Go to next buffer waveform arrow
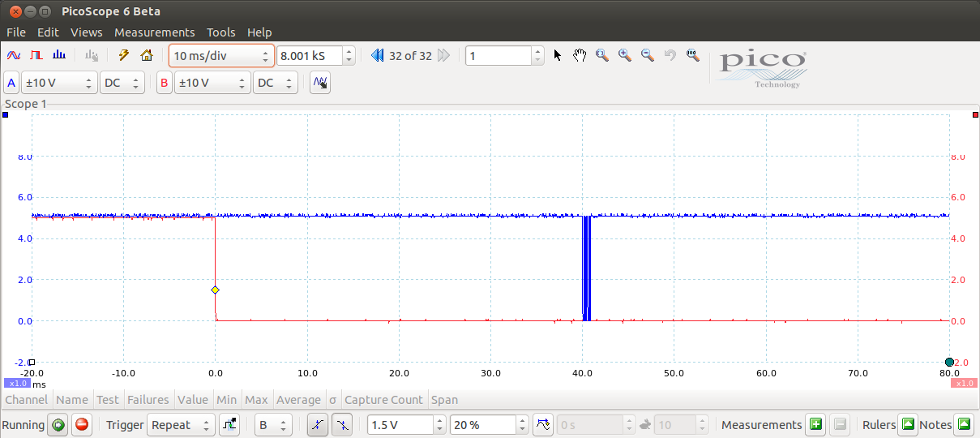Image resolution: width=980 pixels, height=438 pixels. pyautogui.click(x=443, y=56)
